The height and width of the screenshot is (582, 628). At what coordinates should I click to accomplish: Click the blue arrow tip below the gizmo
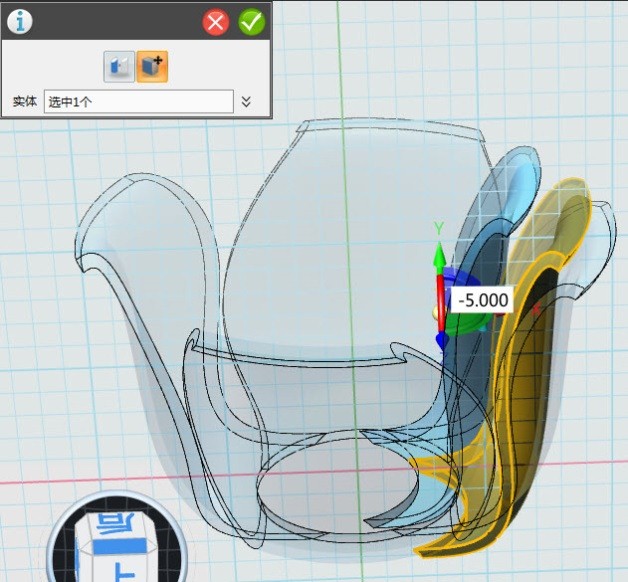[x=442, y=341]
